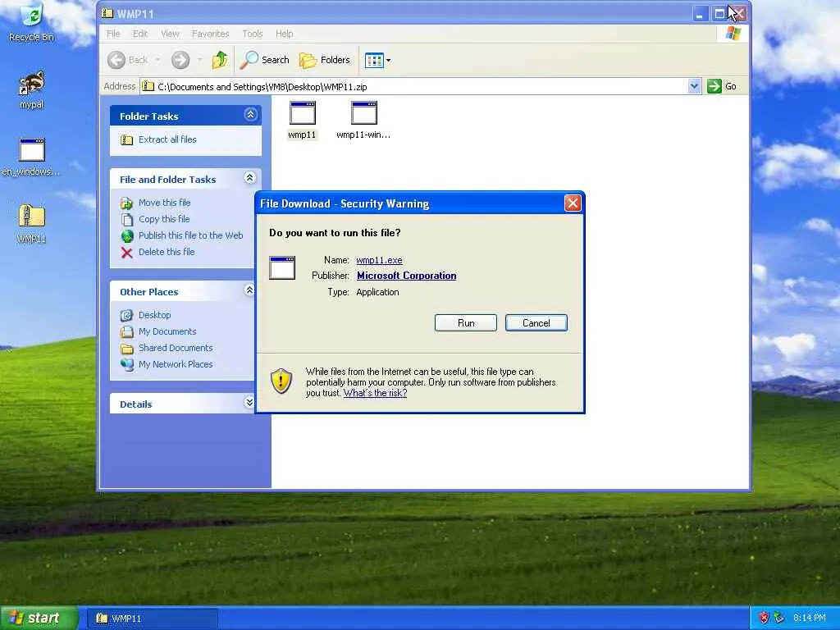Minimize the WMP11 Explorer window
Image resolution: width=840 pixels, height=630 pixels.
tap(700, 13)
